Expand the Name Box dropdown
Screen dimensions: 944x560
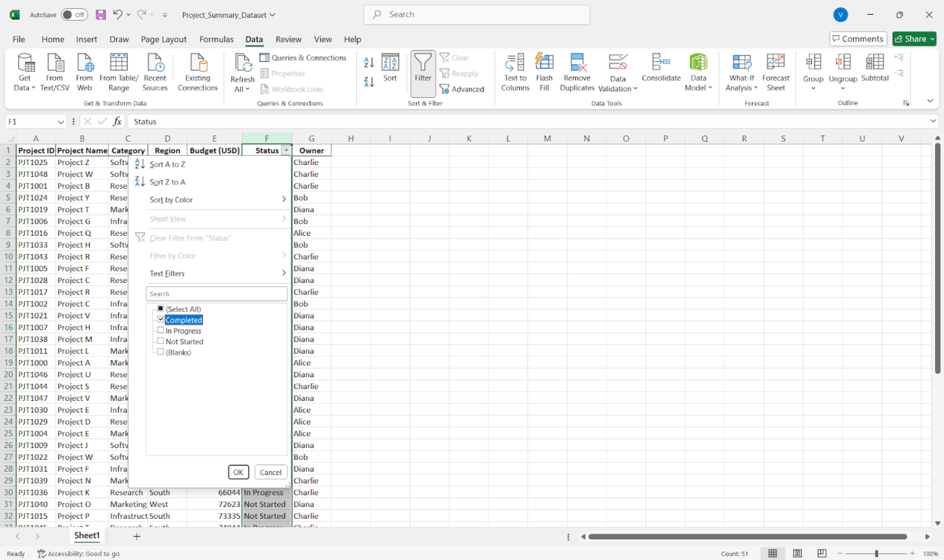pyautogui.click(x=61, y=122)
